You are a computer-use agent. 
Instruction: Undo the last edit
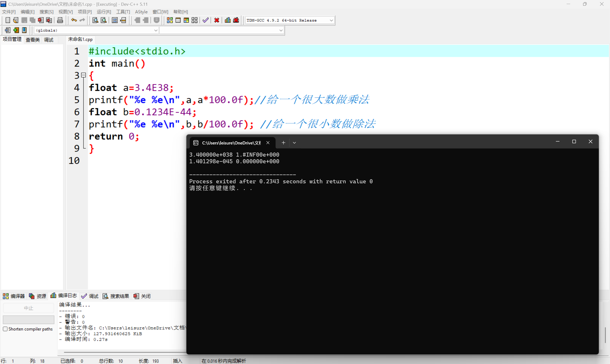tap(73, 20)
